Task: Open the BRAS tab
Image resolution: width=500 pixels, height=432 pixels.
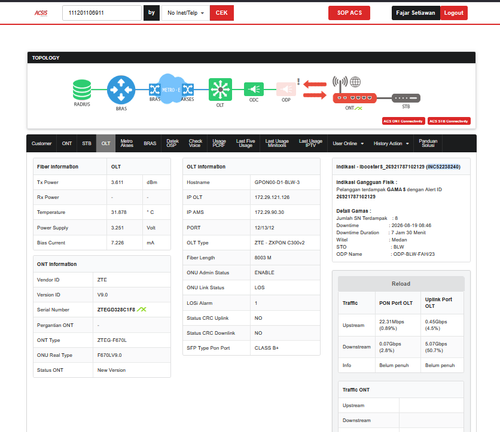Action: click(x=150, y=143)
